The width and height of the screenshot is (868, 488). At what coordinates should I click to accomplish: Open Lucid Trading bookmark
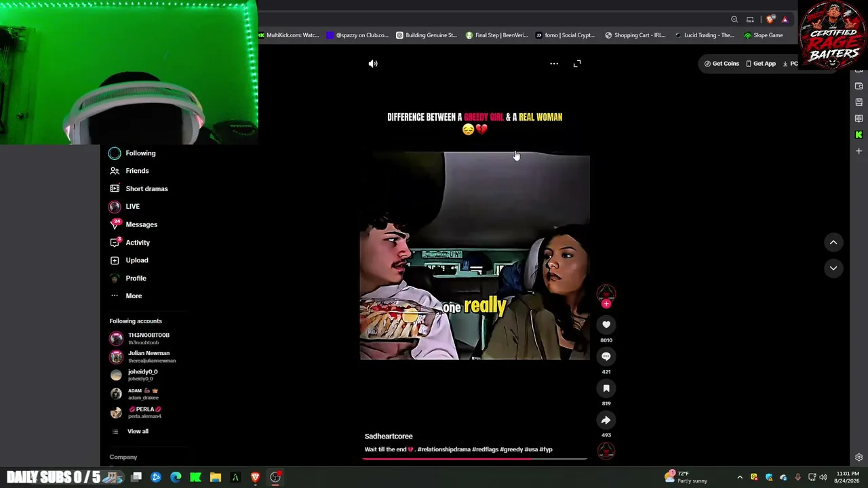705,35
